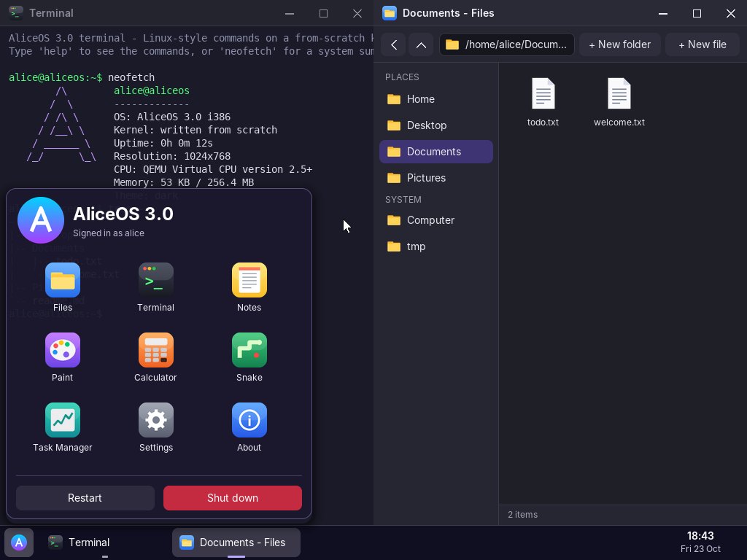Go up one folder level in Files
This screenshot has height=560, width=747.
pyautogui.click(x=421, y=44)
